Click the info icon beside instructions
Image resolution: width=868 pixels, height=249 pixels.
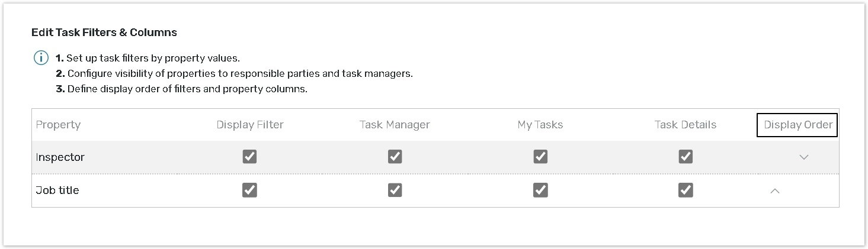(41, 59)
